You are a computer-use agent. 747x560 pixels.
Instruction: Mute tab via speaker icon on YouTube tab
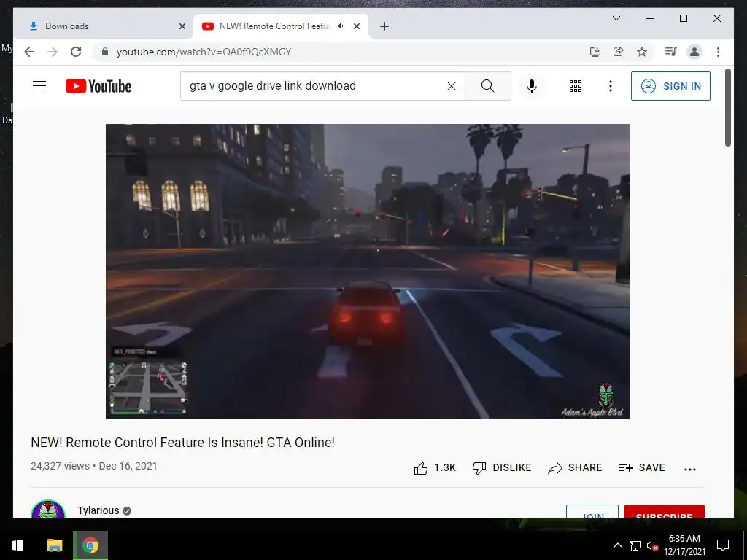pos(341,26)
